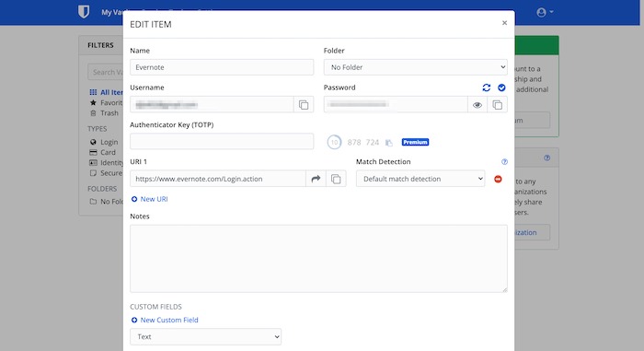
Task: Copy the username with its copy icon
Action: tap(304, 104)
